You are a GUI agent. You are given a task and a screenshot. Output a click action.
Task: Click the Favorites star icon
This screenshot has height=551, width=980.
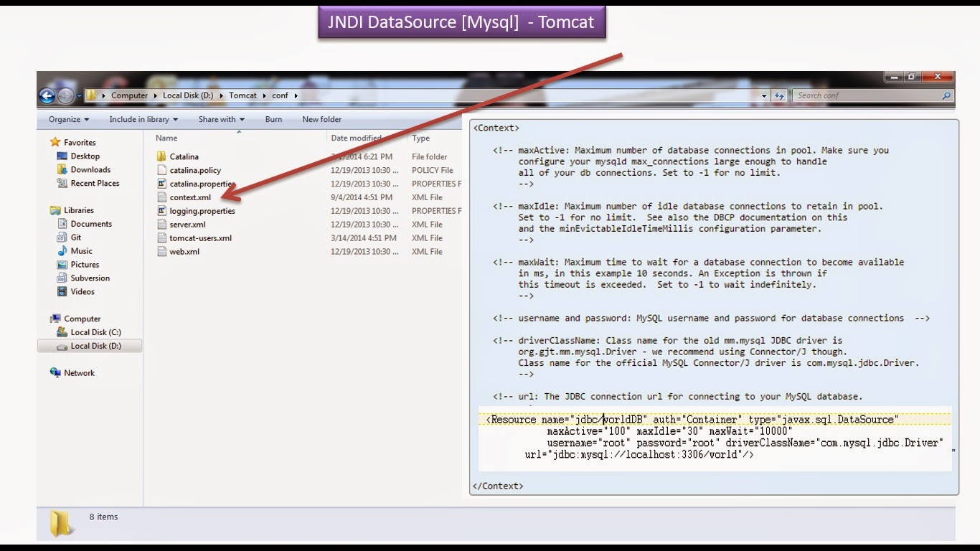55,142
